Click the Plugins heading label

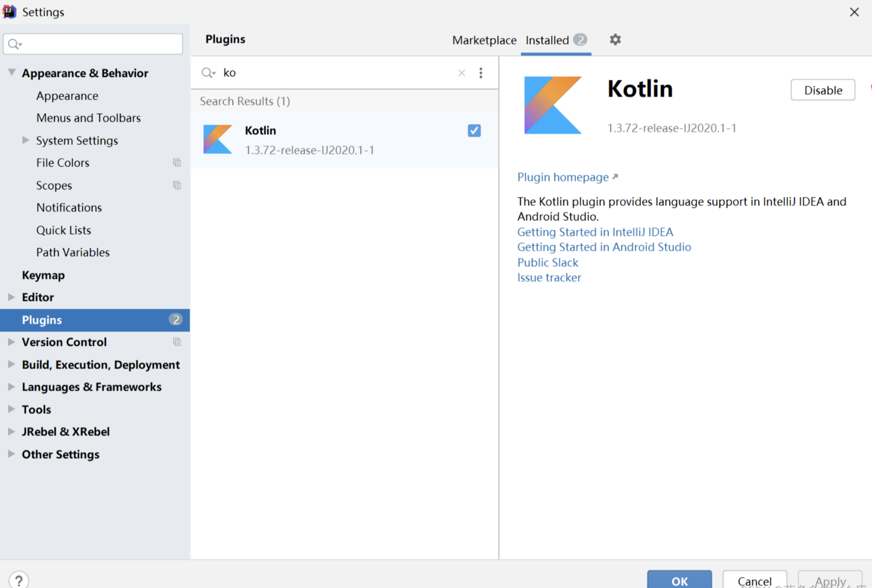tap(225, 39)
